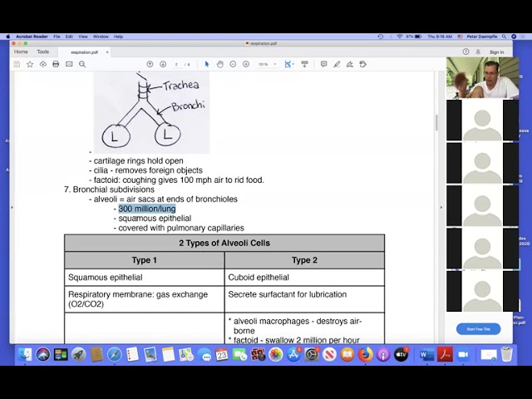Open the View menu
The width and height of the screenshot is (532, 399).
tap(83, 37)
